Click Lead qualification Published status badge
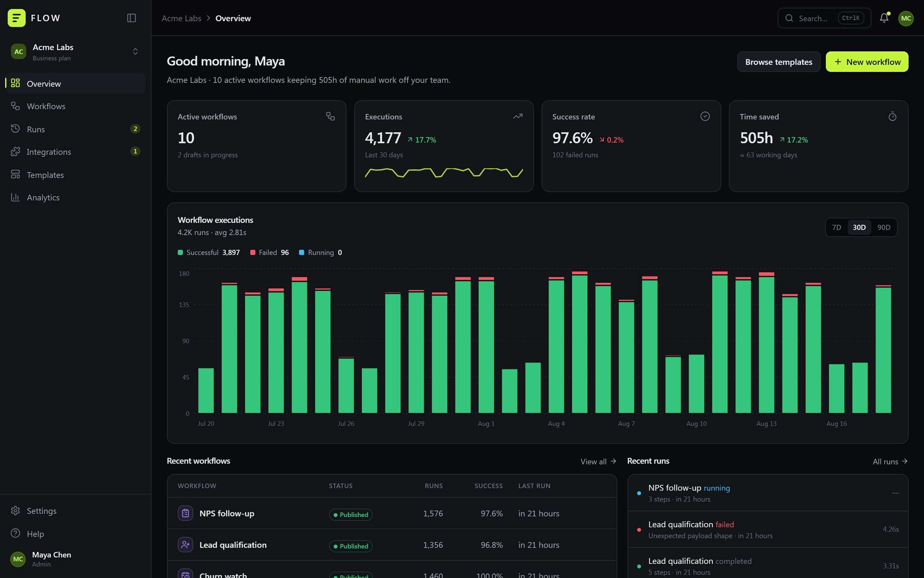 pos(351,546)
